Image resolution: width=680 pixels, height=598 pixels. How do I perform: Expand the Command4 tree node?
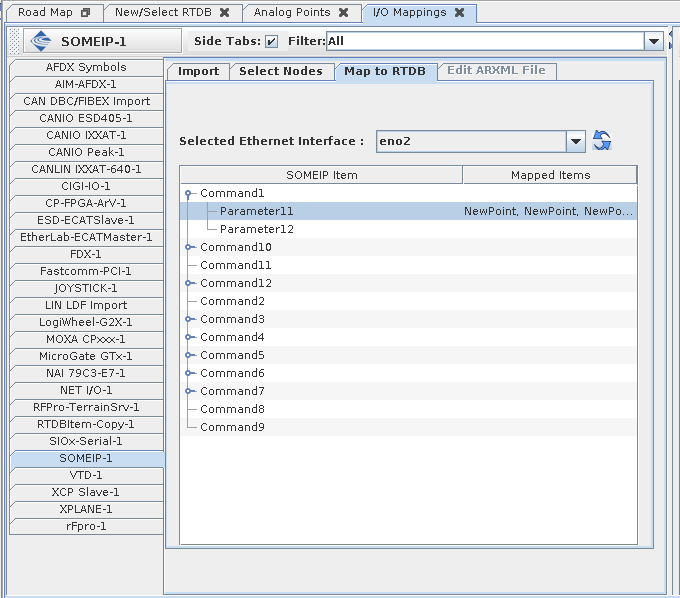click(x=188, y=337)
